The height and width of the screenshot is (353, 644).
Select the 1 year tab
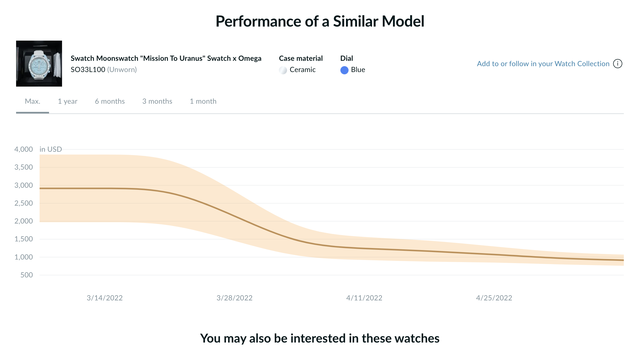point(67,101)
